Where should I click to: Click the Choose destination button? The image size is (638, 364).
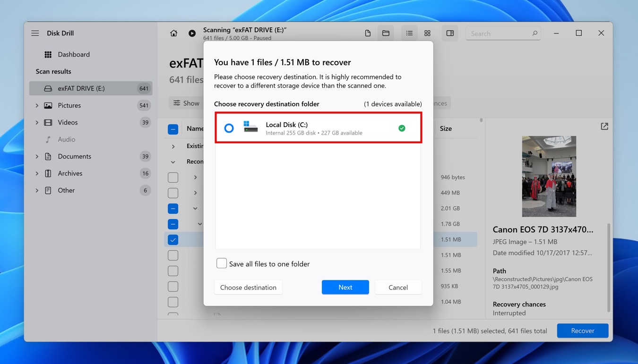click(248, 288)
